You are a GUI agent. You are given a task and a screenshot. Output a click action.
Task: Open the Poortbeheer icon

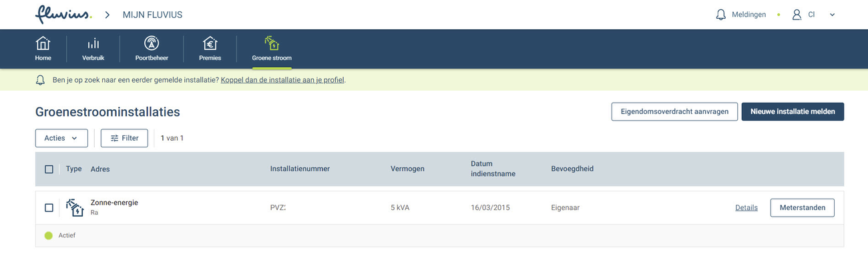(x=152, y=44)
